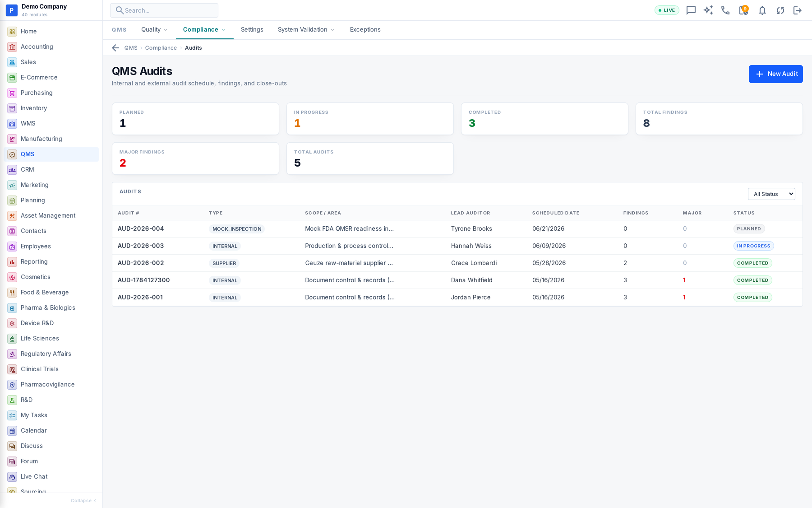Open the Exceptions tab

(x=365, y=30)
